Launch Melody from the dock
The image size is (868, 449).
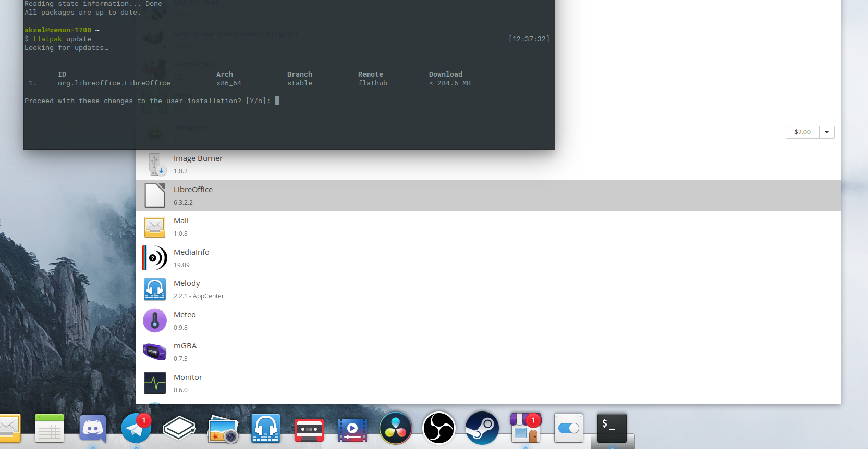(x=266, y=429)
